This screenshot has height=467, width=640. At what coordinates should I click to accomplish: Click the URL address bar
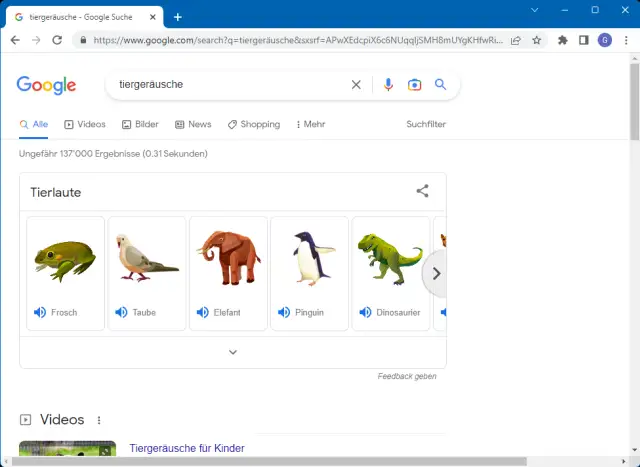[298, 40]
